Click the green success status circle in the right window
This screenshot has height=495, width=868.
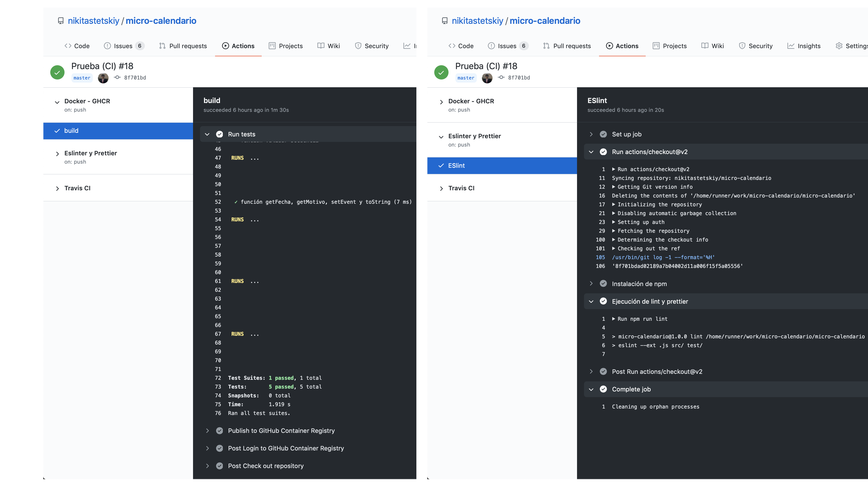pyautogui.click(x=441, y=72)
